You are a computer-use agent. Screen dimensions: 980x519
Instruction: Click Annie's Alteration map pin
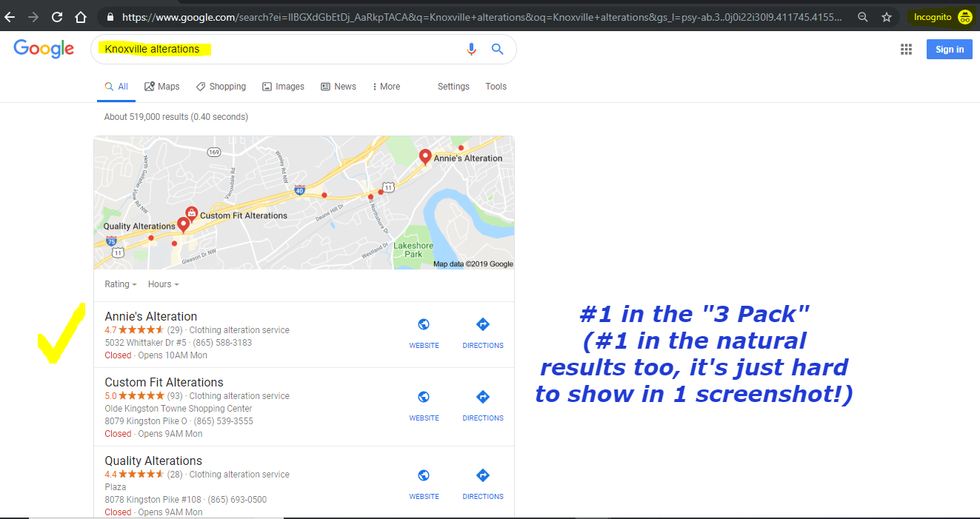click(x=425, y=157)
